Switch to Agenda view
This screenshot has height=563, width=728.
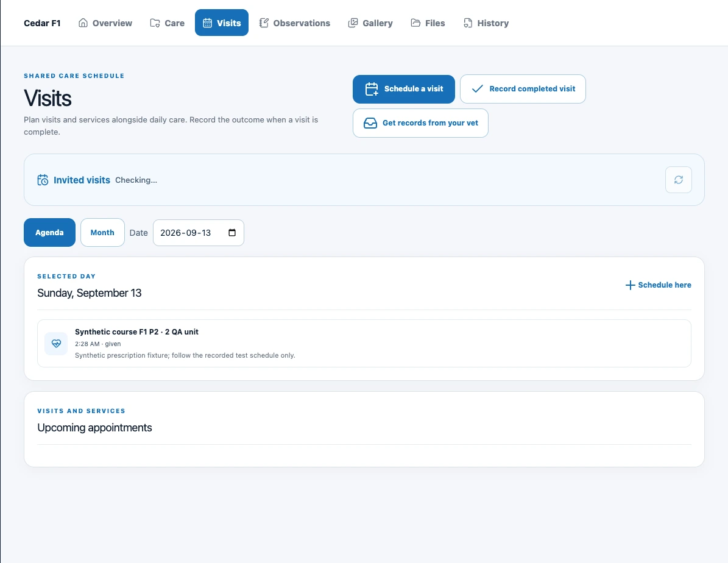tap(50, 232)
